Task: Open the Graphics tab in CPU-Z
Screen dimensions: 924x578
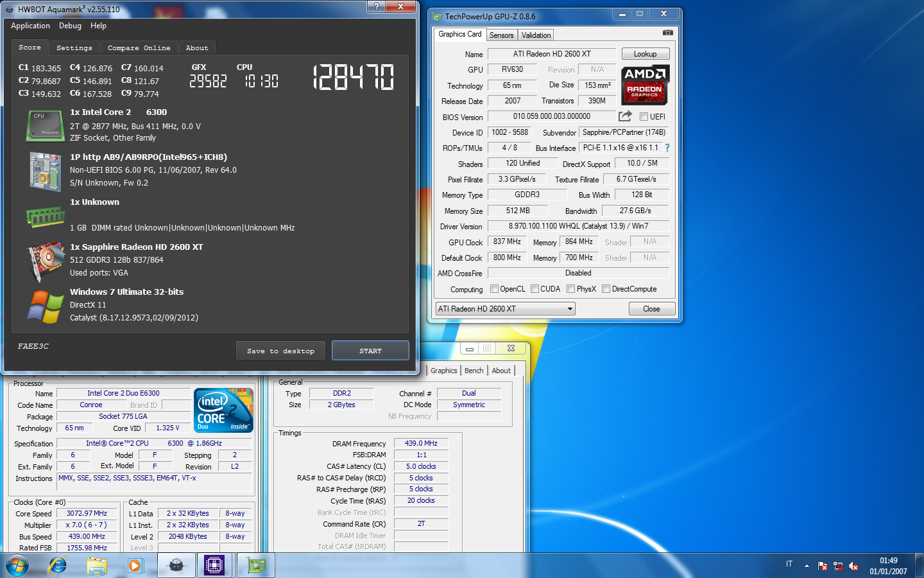Action: point(444,371)
